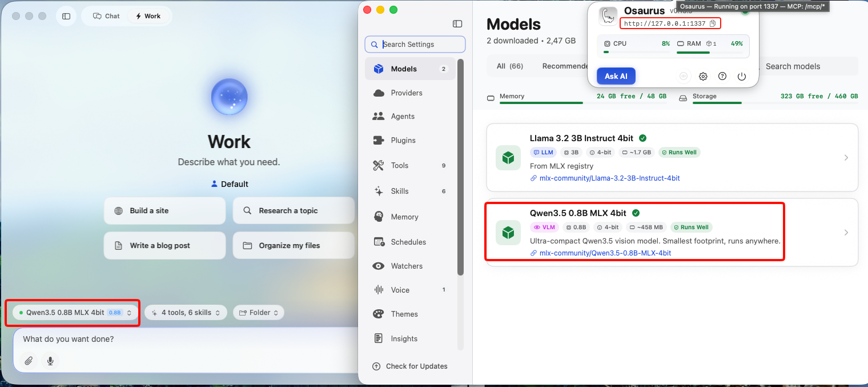Open the Providers section label

coord(407,93)
